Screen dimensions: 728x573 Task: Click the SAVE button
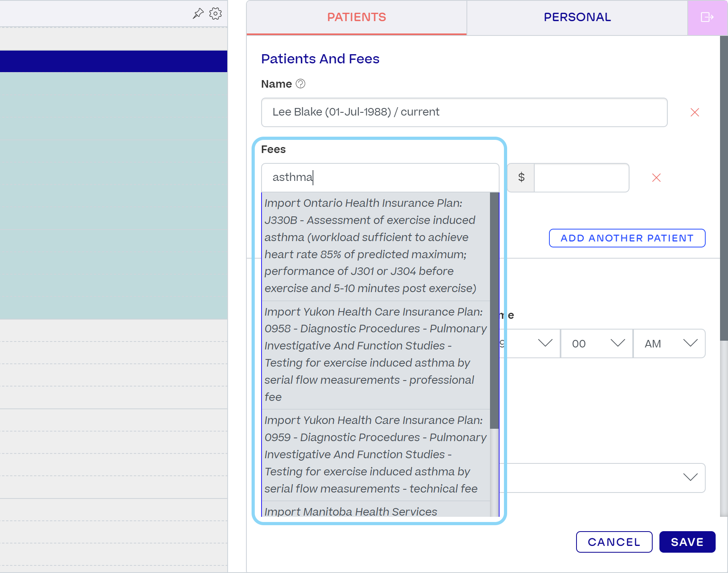(x=687, y=542)
